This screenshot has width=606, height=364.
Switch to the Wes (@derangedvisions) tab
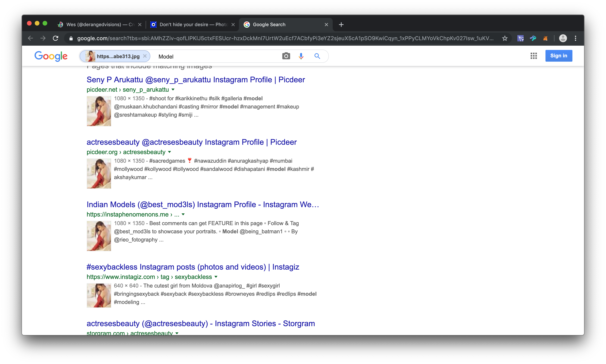98,25
